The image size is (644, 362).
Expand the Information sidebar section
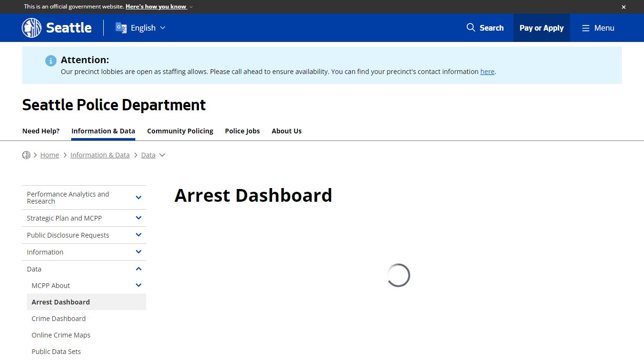139,252
